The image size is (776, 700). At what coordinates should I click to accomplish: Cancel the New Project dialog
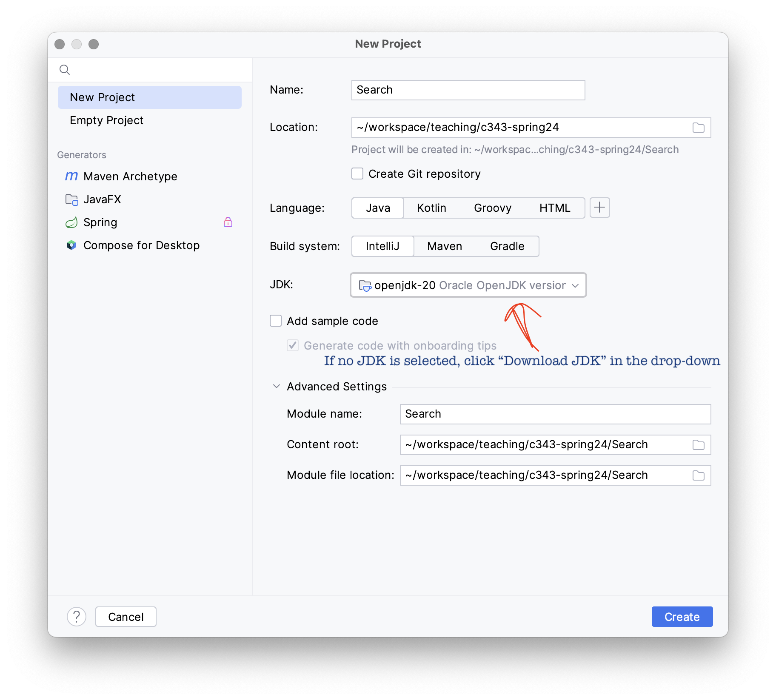126,617
